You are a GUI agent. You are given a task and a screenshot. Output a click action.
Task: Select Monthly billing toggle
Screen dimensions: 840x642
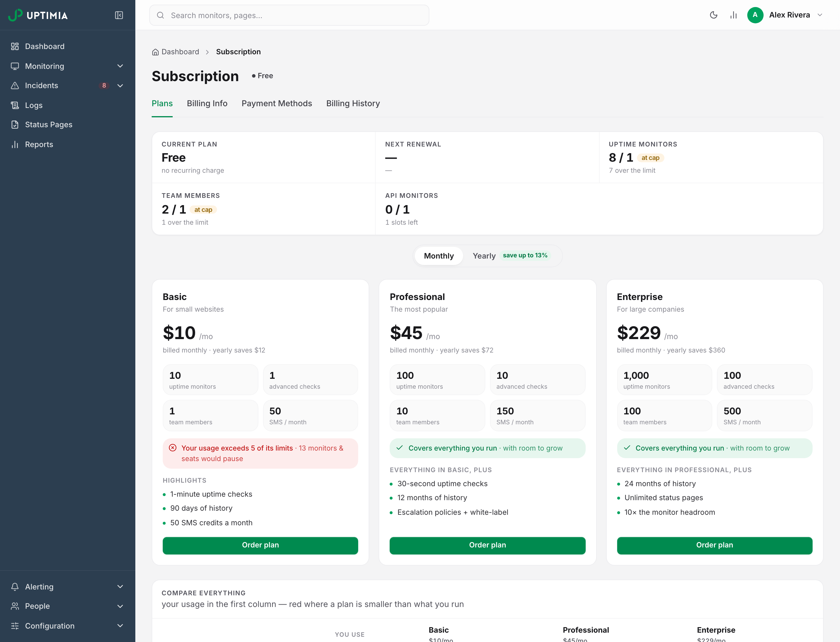(439, 256)
